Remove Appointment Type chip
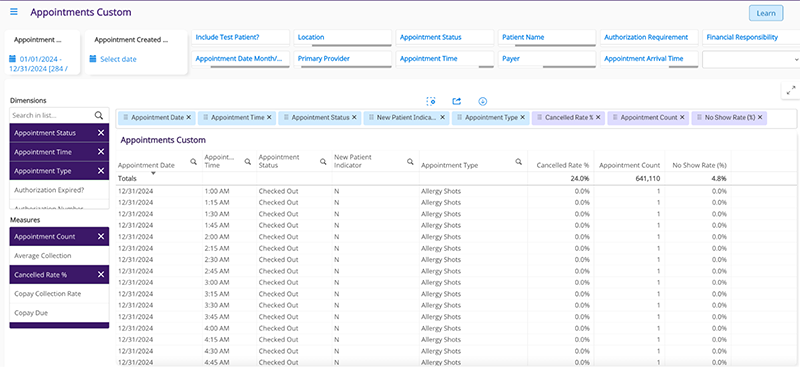This screenshot has height=367, width=800. [x=522, y=117]
